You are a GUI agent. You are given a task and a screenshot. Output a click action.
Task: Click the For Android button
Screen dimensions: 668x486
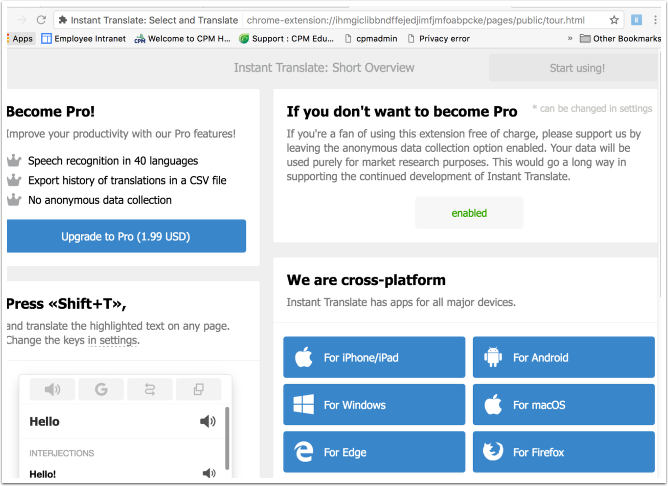pos(564,357)
